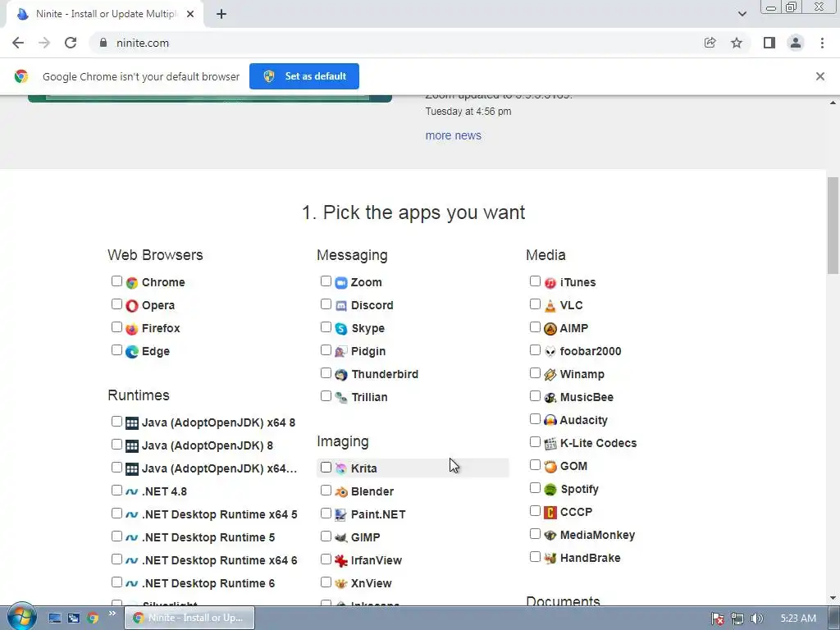Enable the Discord checkbox
Screen dimensions: 840x630
326,304
